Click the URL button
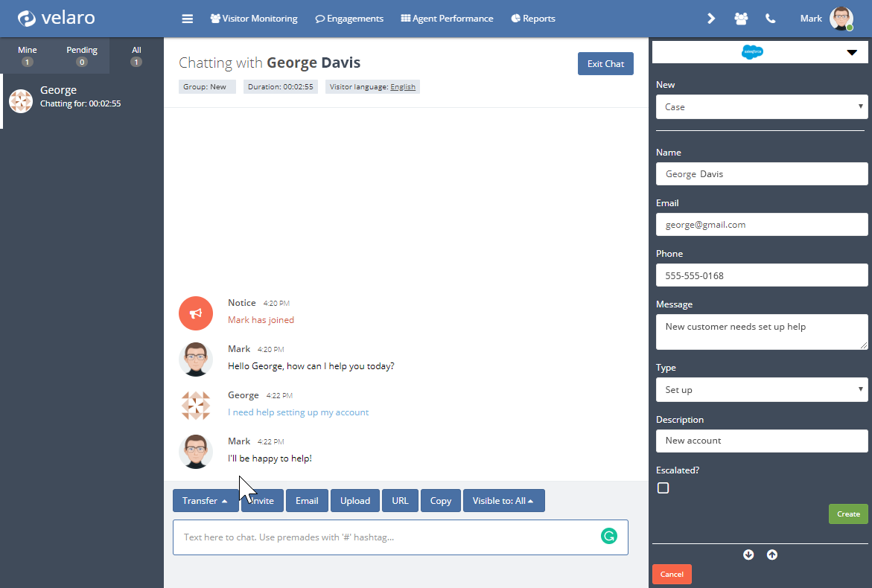Image resolution: width=872 pixels, height=588 pixels. [x=401, y=501]
